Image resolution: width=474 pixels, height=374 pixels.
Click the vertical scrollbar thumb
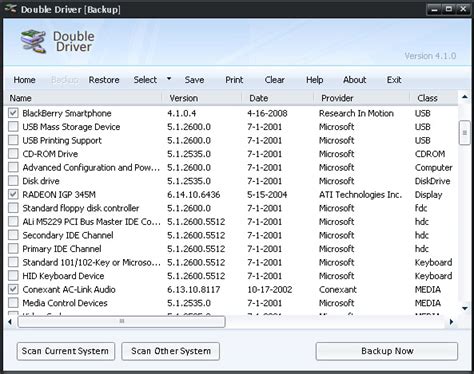(465, 133)
